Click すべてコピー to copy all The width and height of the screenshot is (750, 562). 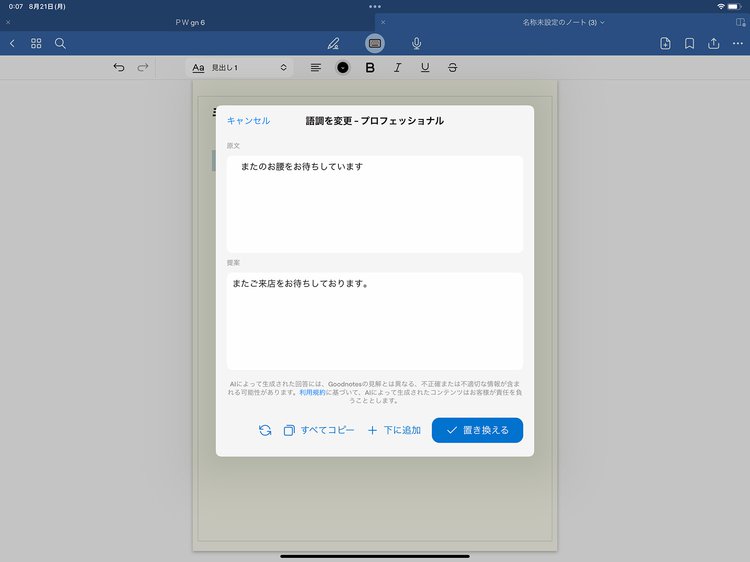click(x=319, y=430)
